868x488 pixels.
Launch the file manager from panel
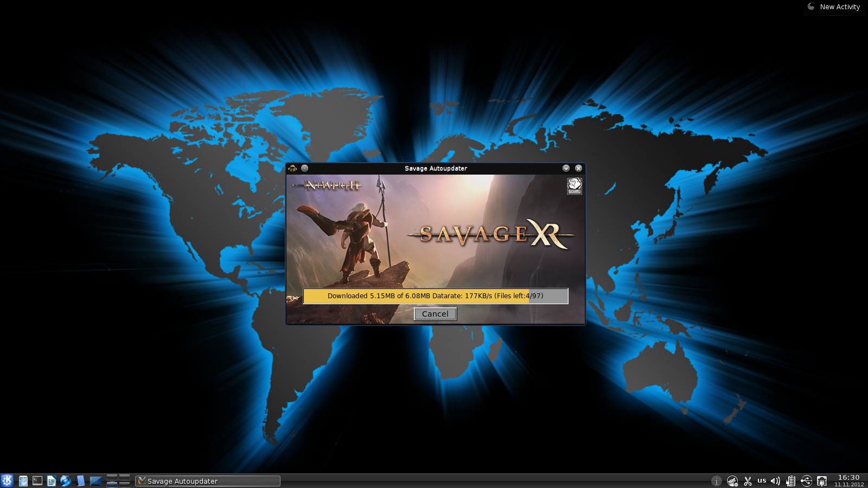pyautogui.click(x=23, y=481)
